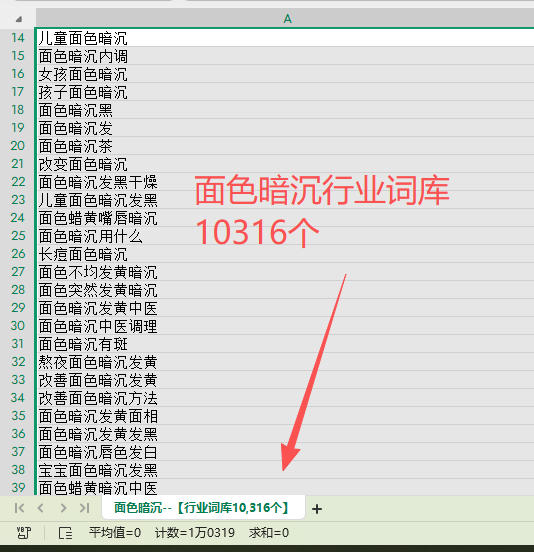Click status bar 平均值=0
This screenshot has height=552, width=534.
coord(115,533)
